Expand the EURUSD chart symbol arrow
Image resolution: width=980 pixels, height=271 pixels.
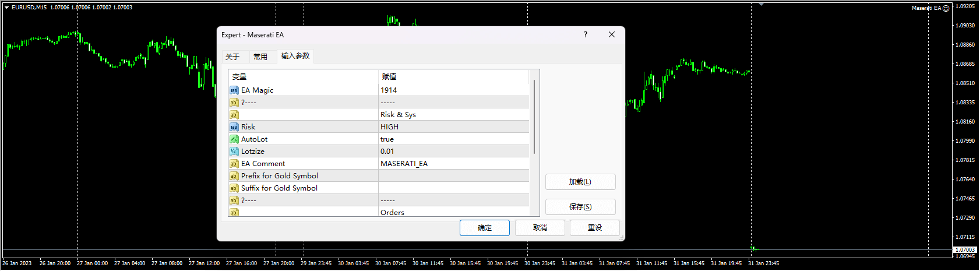[6, 8]
